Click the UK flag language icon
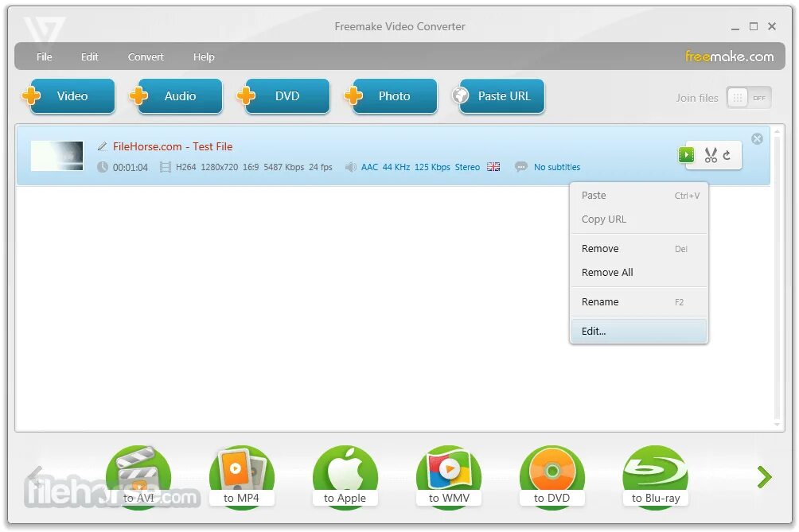 (493, 166)
